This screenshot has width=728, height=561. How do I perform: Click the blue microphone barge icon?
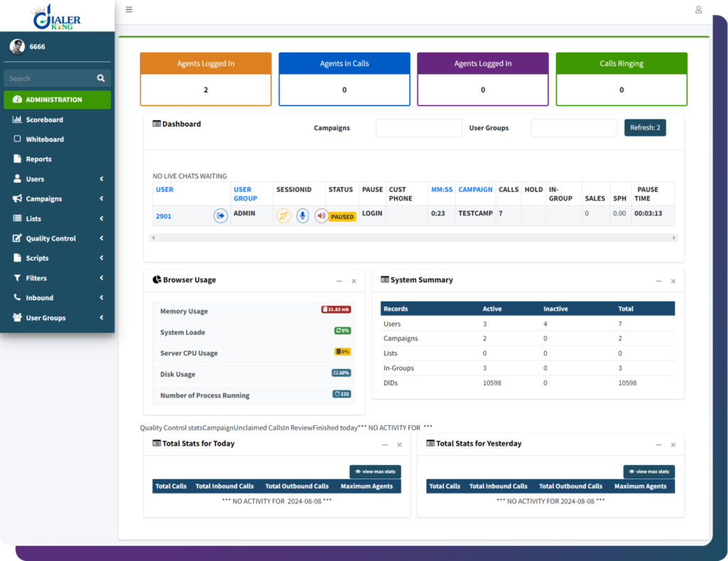(303, 215)
